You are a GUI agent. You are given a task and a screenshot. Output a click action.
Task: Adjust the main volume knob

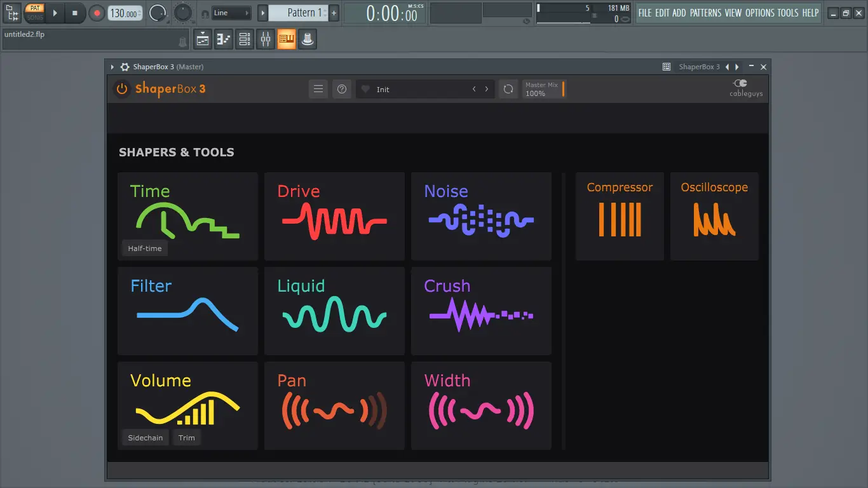(157, 12)
